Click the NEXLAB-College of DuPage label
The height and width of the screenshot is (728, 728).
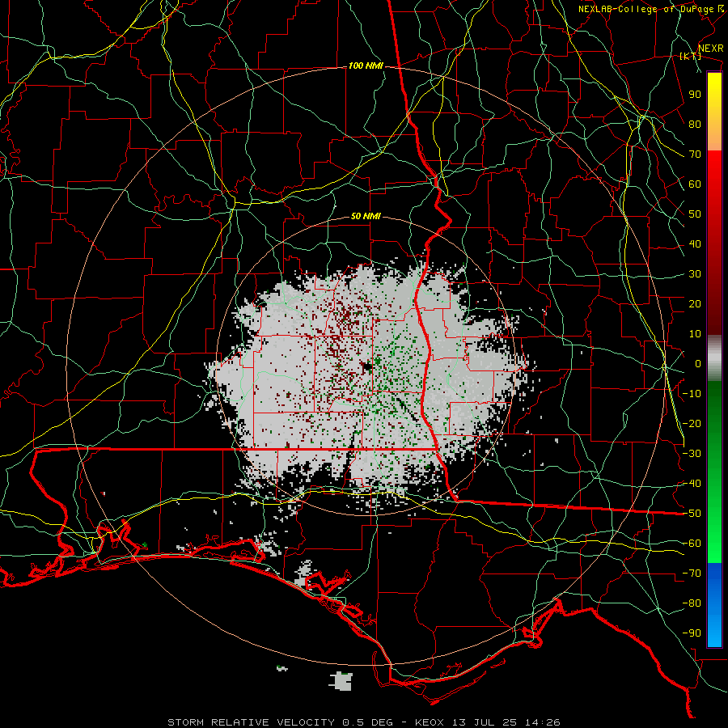647,9
